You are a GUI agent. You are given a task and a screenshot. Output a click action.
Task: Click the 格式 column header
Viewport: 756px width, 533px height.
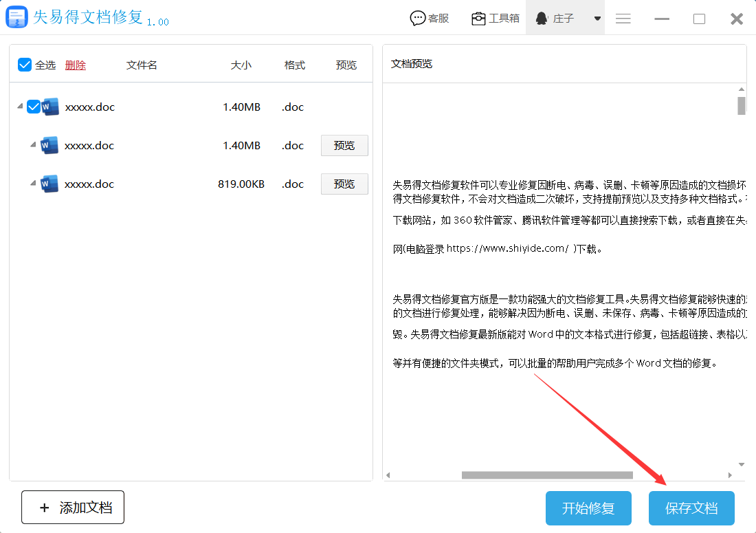click(x=294, y=65)
